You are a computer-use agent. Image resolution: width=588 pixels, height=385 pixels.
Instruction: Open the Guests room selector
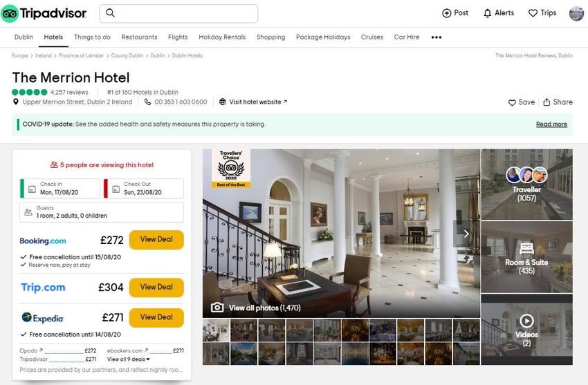(x=102, y=212)
